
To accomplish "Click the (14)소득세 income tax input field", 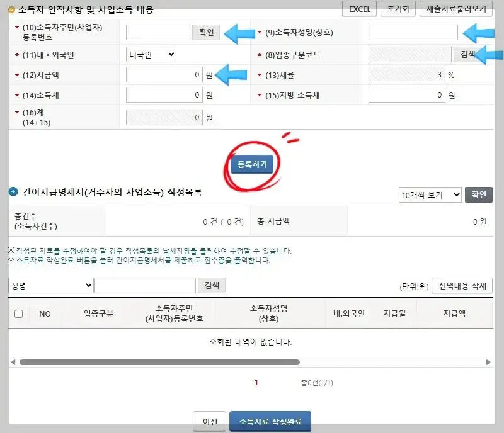I will (163, 95).
